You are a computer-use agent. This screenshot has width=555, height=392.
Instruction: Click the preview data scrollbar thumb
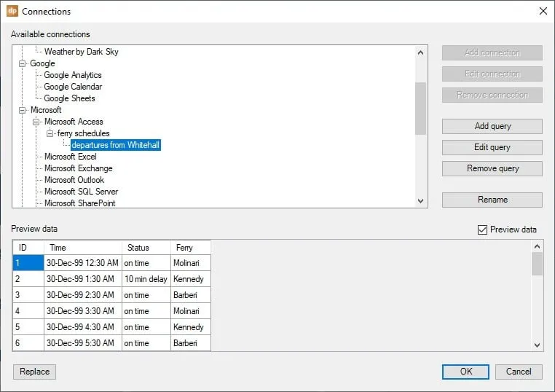pos(537,264)
